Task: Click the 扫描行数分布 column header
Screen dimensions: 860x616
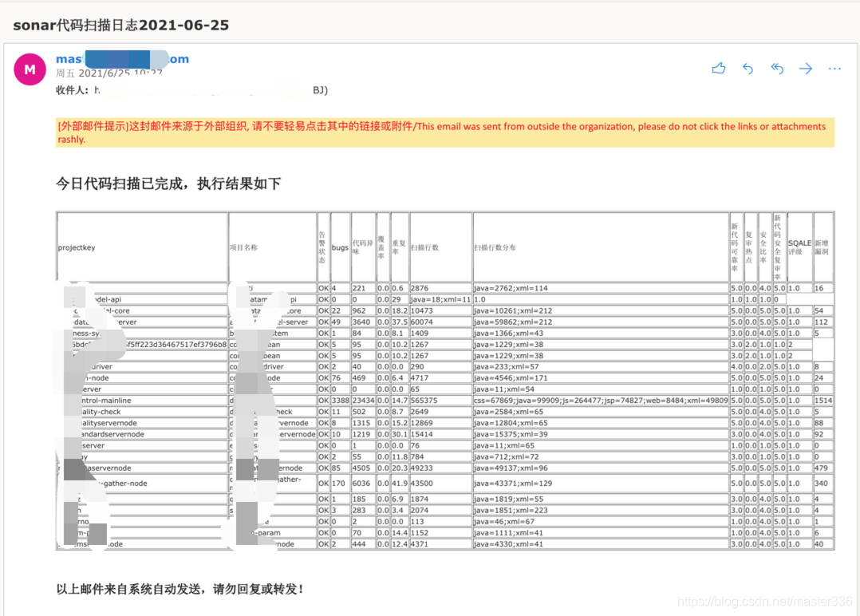Action: [601, 247]
